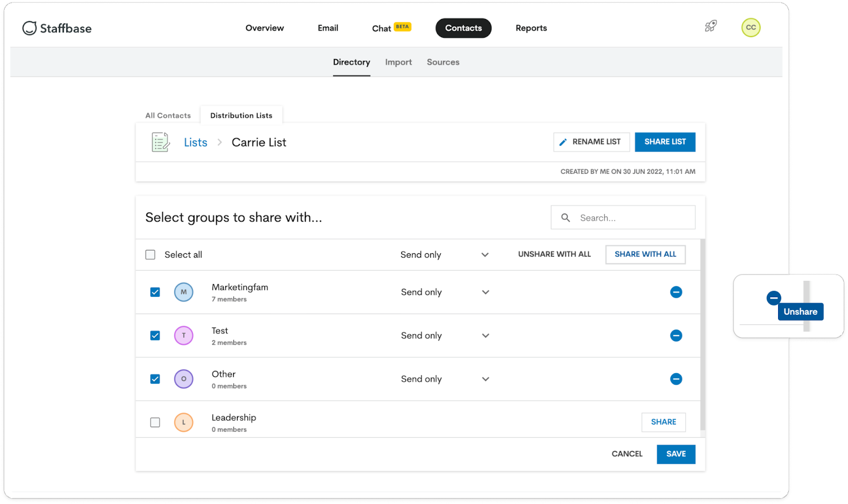The height and width of the screenshot is (504, 848).
Task: Click the '2 members' text
Action: [x=229, y=343]
